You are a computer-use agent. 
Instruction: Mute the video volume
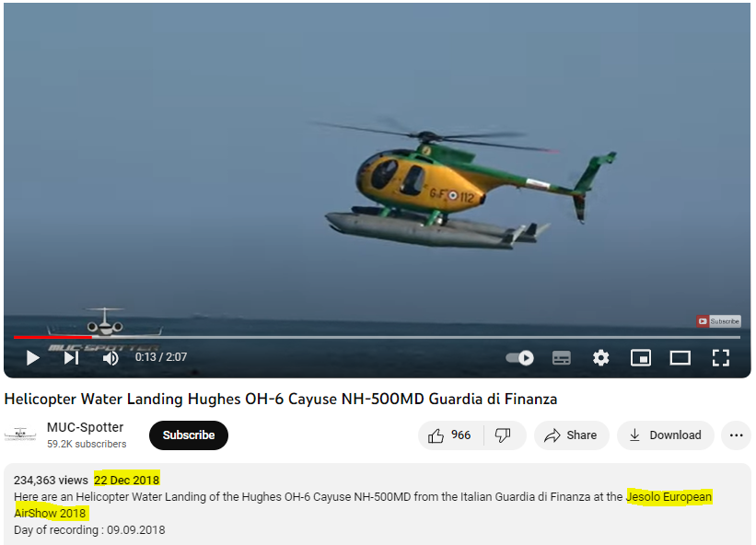[x=110, y=357]
